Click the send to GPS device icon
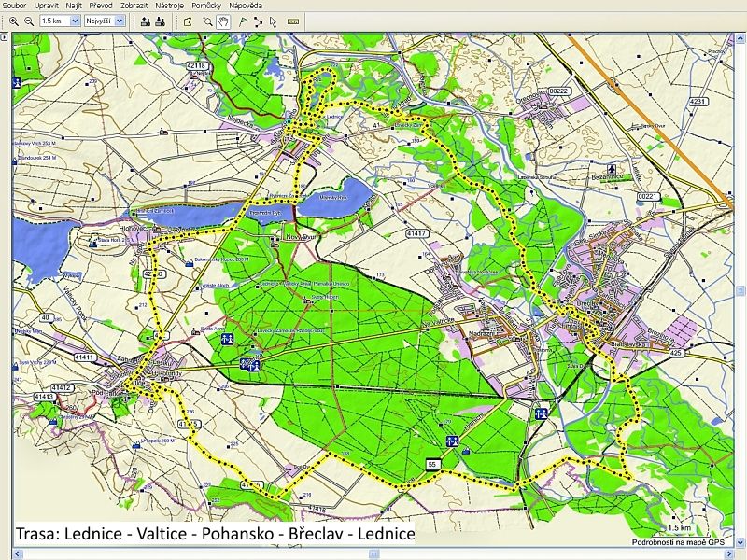The image size is (747, 560). click(x=146, y=21)
